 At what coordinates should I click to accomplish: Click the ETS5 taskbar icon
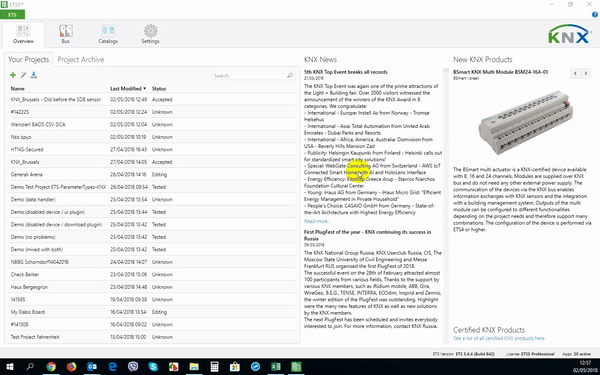(296, 367)
